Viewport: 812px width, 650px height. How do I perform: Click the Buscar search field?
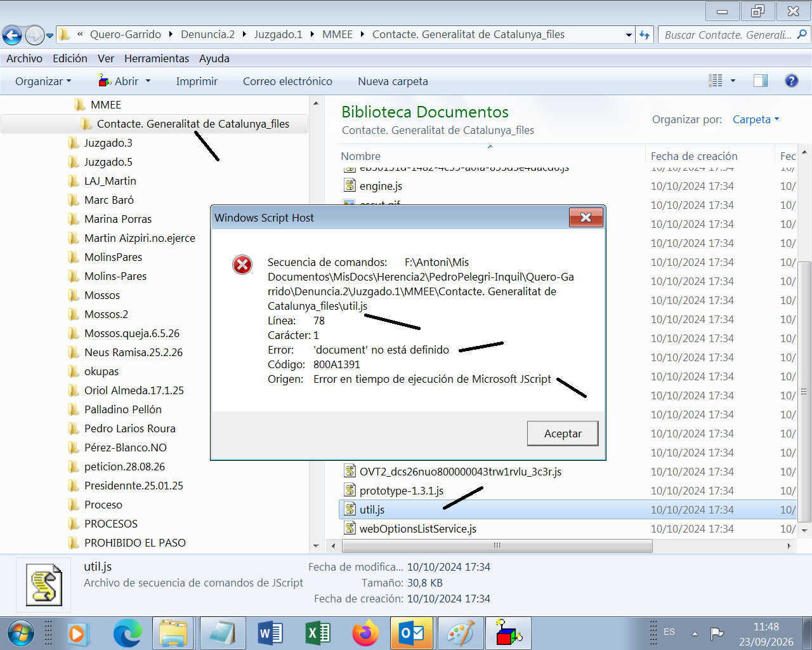click(x=727, y=35)
